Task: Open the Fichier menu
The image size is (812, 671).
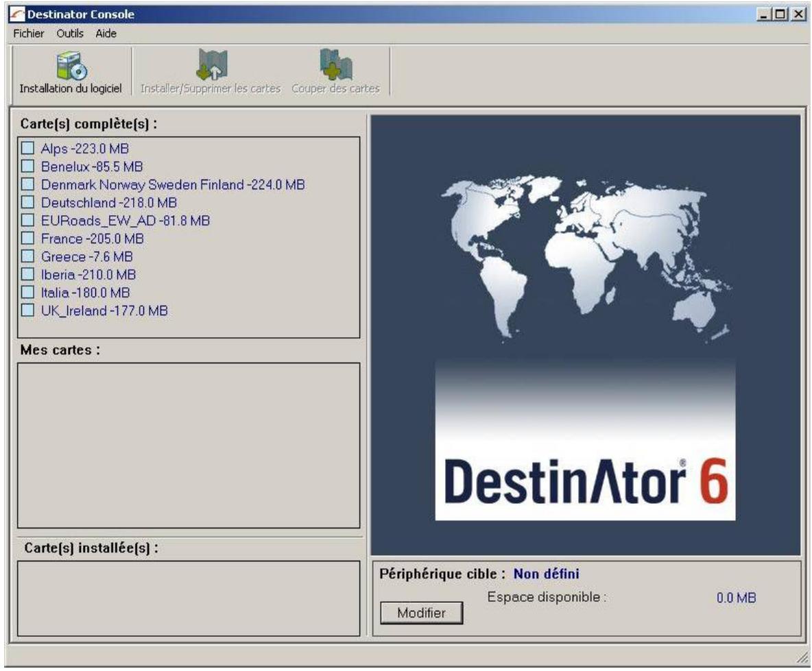Action: [29, 34]
